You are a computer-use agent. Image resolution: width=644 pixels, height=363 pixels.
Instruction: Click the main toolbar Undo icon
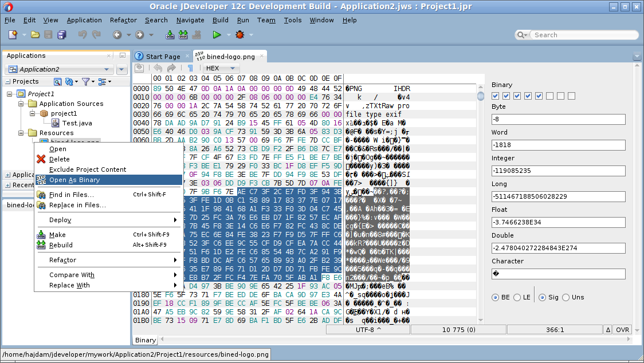coord(83,35)
